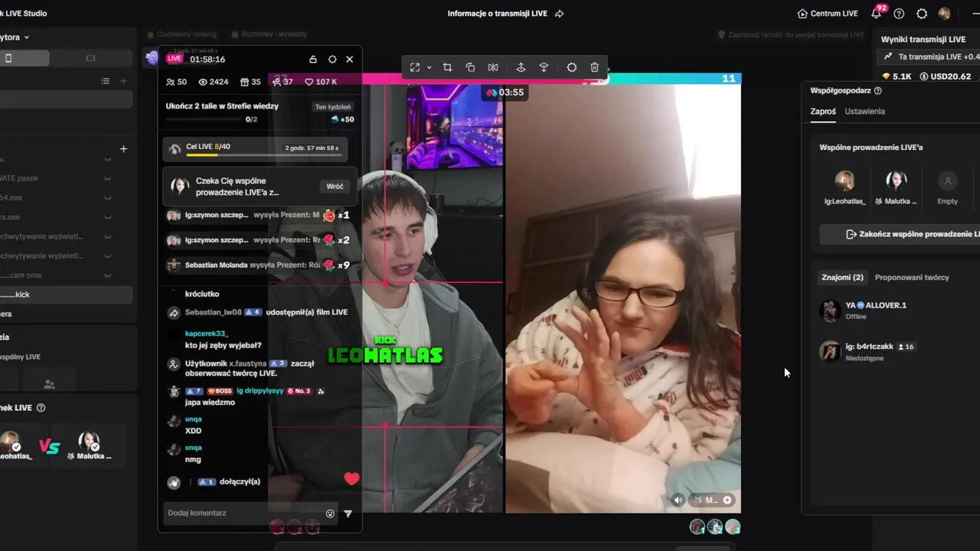Follow guest with pink plus button
Viewport: 980px width, 551px height.
(727, 500)
